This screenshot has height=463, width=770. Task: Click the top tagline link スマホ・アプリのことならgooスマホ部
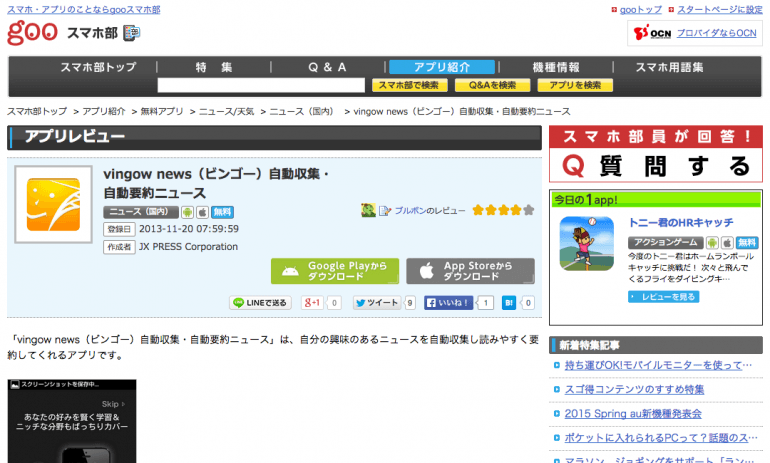[83, 10]
